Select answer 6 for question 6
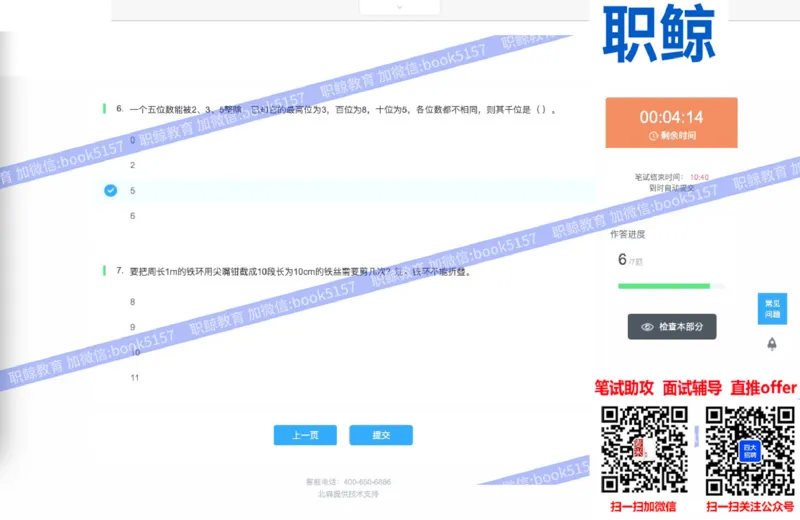The image size is (800, 520). coord(133,216)
